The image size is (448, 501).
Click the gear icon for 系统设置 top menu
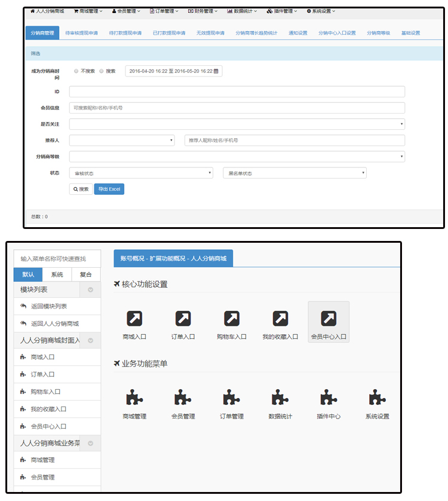point(309,11)
